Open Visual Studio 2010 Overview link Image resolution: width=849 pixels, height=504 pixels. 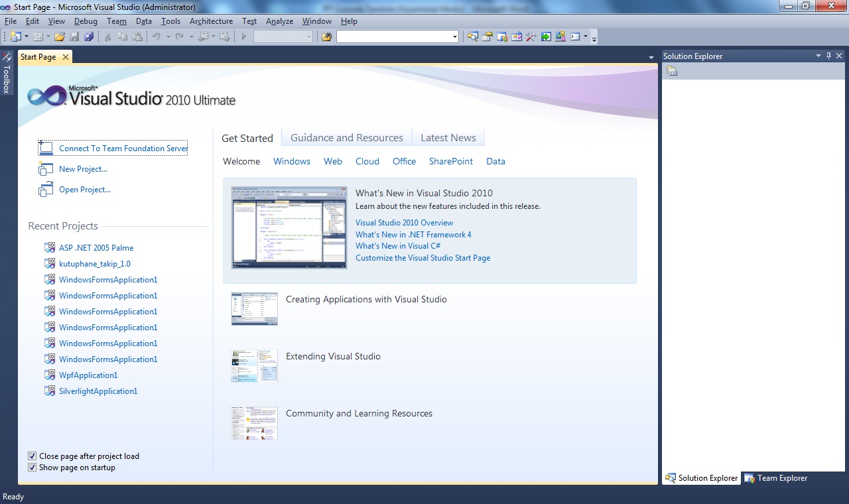point(405,223)
